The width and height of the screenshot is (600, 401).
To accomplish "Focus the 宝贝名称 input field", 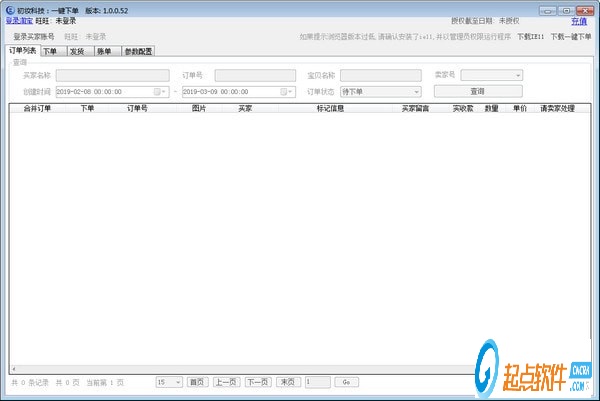I will 381,75.
